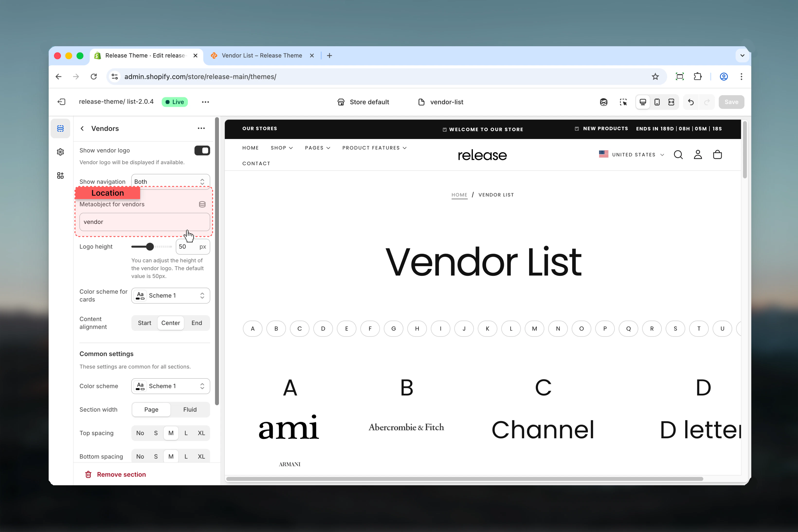The image size is (798, 532).
Task: Open the tab search dropdown arrow
Action: coord(742,56)
